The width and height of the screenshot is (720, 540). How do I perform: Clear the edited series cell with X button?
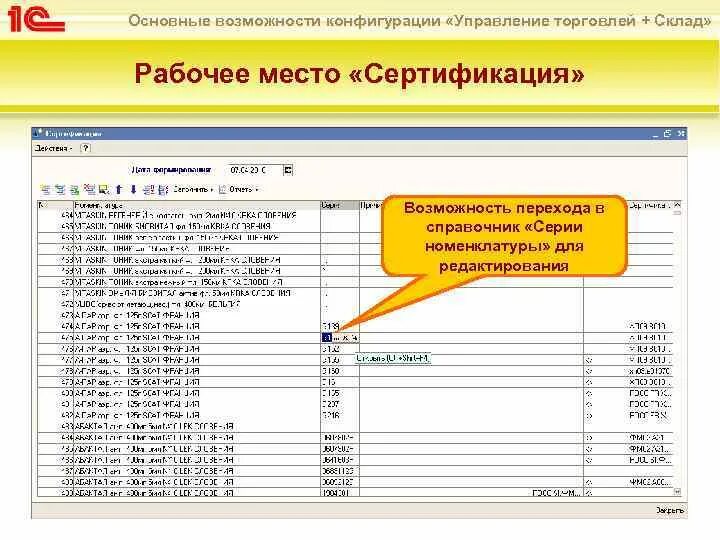[x=346, y=338]
